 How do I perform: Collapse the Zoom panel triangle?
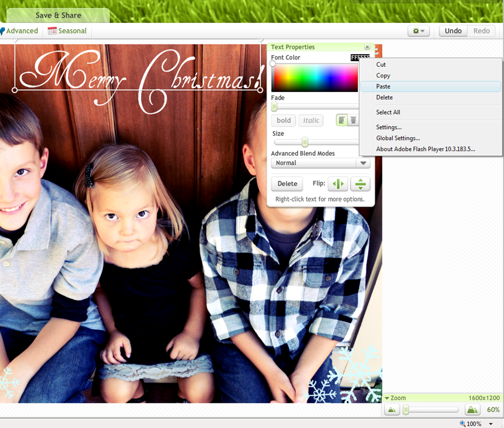coord(387,398)
